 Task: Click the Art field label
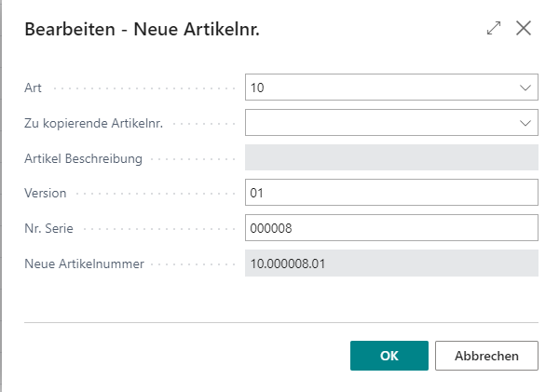(33, 88)
